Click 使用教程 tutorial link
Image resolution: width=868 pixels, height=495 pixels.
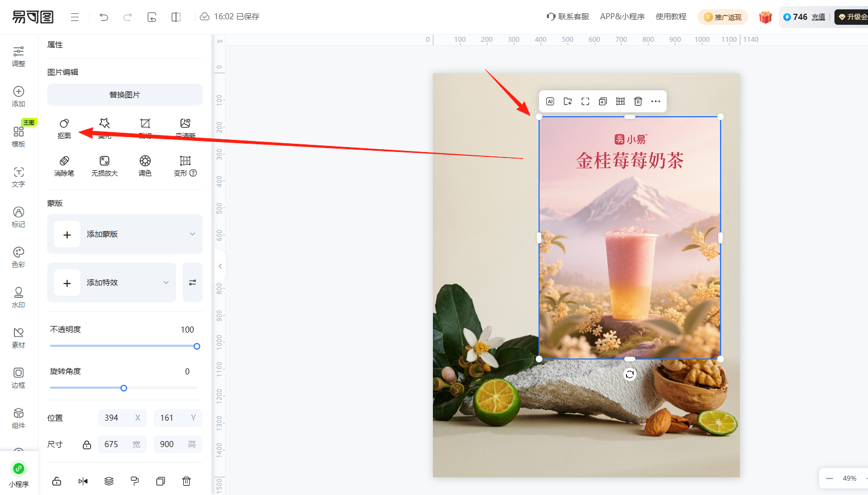point(671,17)
